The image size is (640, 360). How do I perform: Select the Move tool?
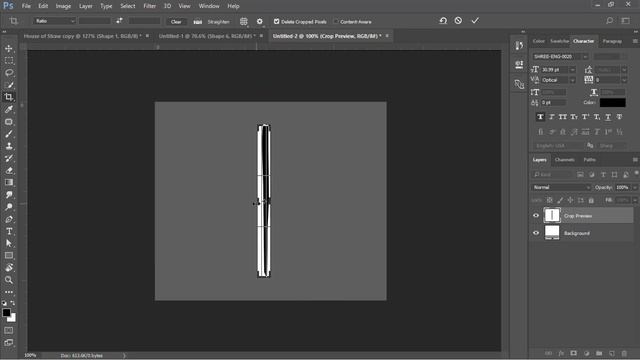coord(9,49)
